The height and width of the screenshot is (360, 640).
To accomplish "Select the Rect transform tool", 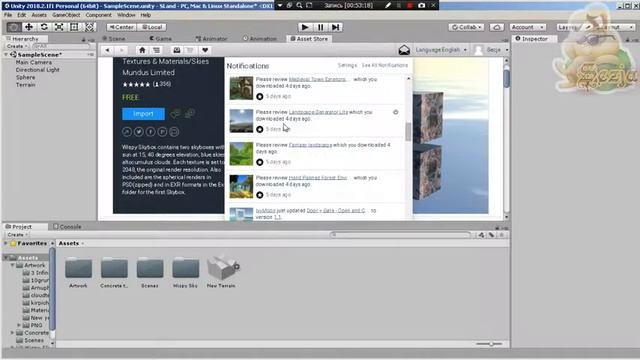I will 74,27.
